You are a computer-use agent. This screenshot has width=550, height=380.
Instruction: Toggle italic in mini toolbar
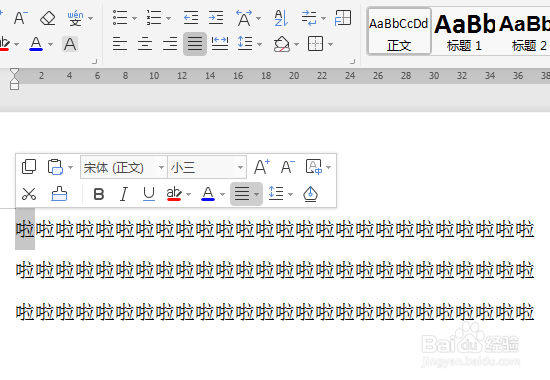124,194
